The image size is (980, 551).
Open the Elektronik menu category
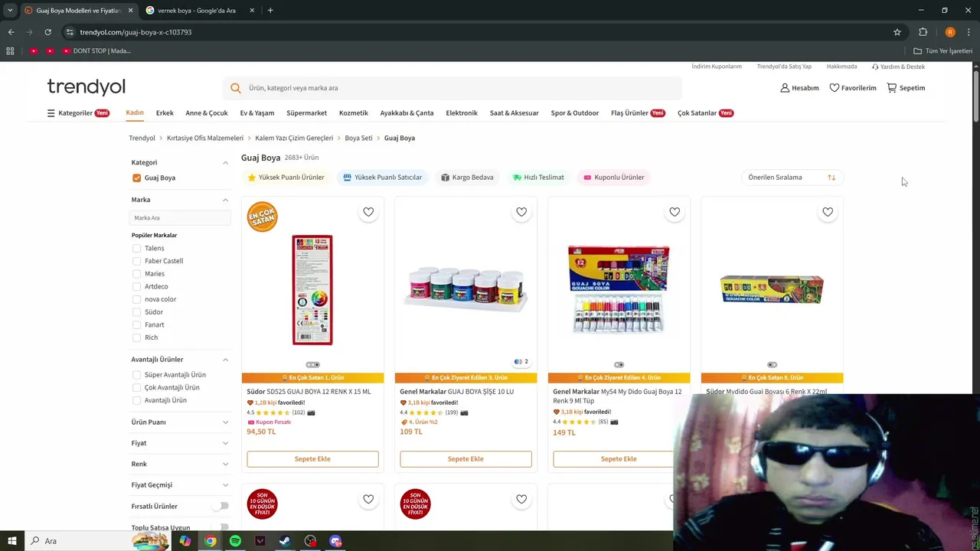(x=462, y=113)
